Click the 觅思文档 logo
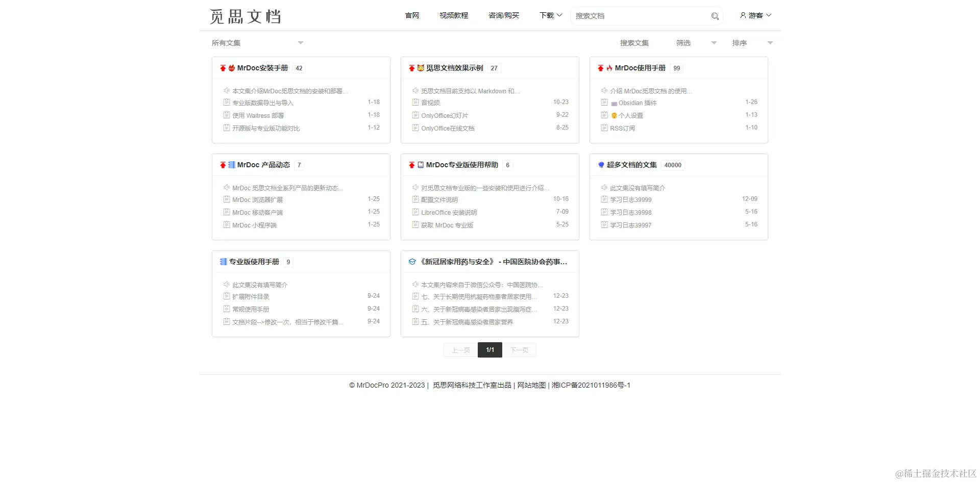The image size is (980, 482). (246, 16)
